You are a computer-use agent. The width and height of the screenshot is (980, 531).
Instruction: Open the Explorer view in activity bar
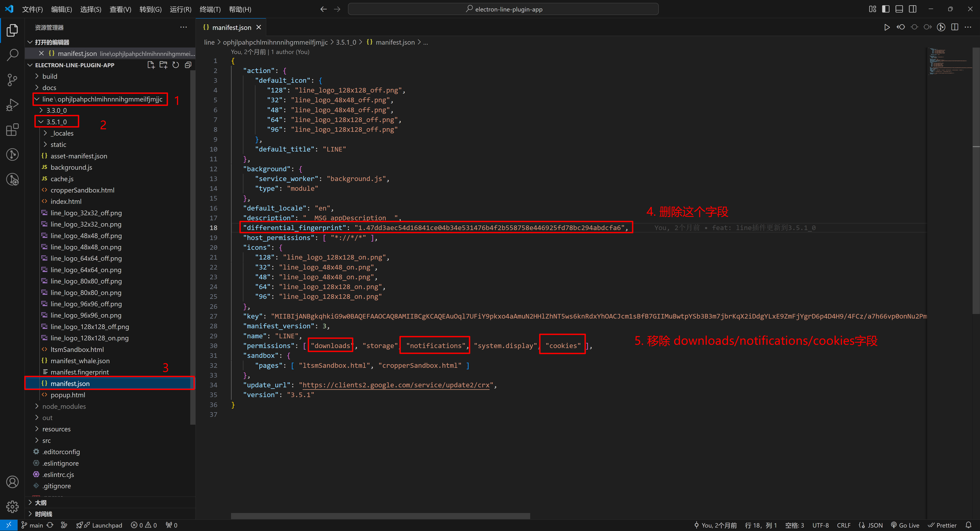point(12,30)
